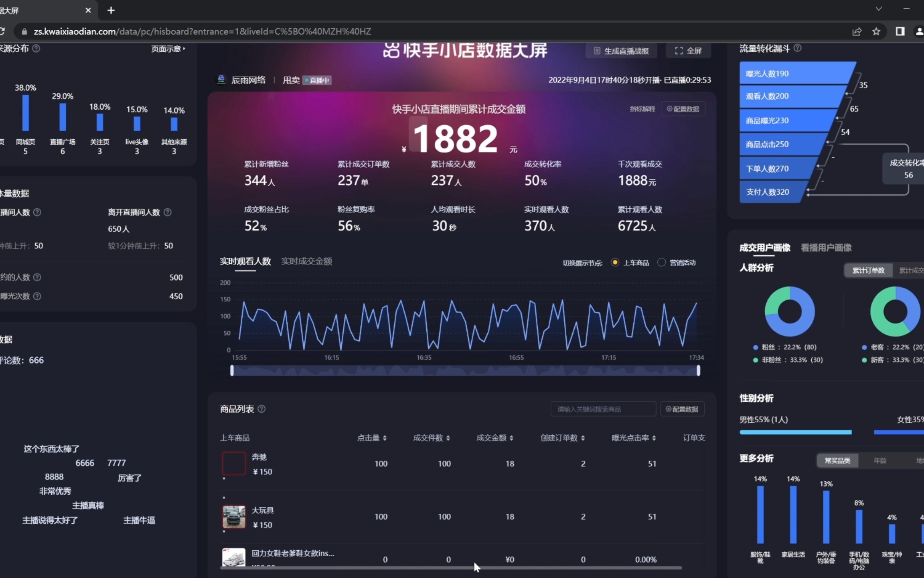Click the 回力女鞋老爹鞋女款ins... product name
Screen dimensions: 924x578
pyautogui.click(x=293, y=553)
